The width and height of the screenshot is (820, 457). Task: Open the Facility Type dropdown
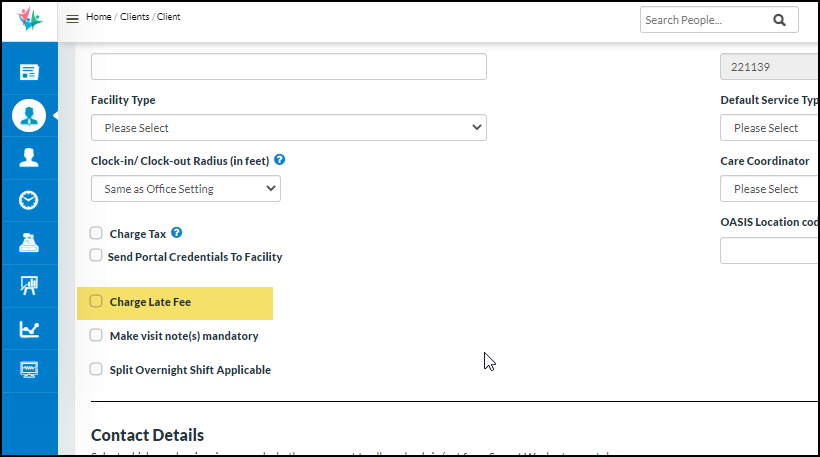(288, 128)
